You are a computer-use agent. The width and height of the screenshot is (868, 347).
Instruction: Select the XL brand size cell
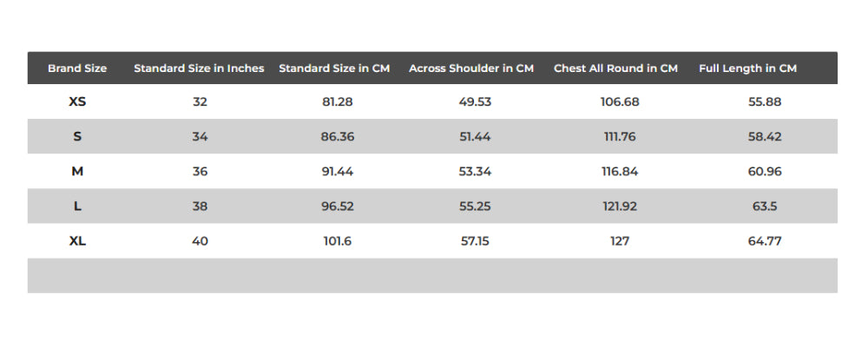click(77, 240)
